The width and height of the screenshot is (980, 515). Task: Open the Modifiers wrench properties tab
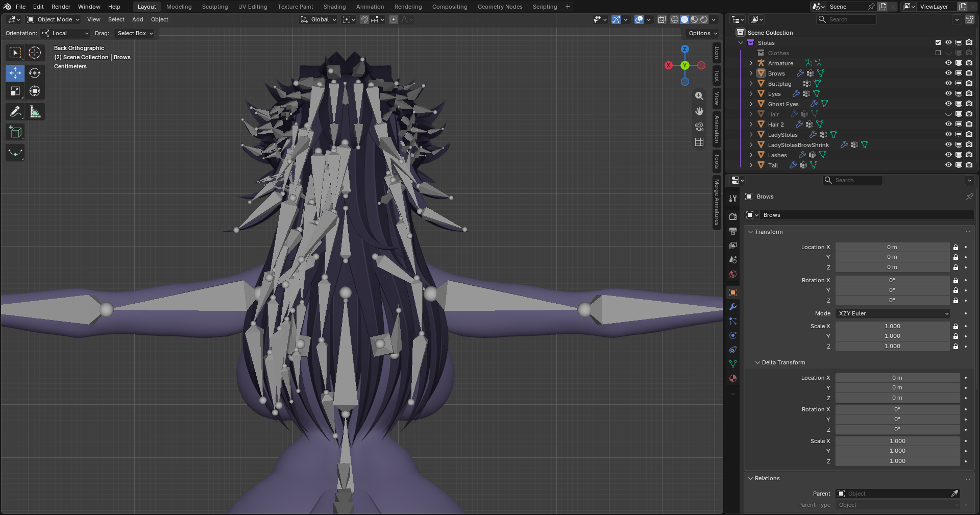[x=733, y=307]
